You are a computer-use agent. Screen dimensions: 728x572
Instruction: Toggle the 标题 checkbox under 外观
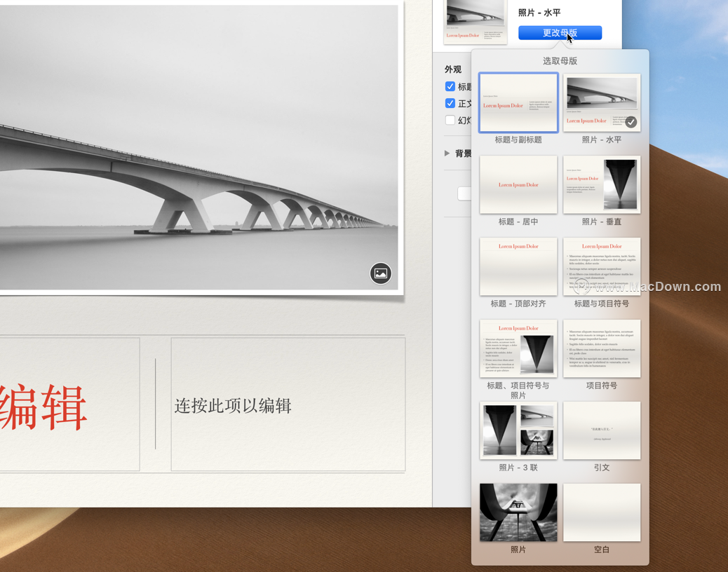450,86
